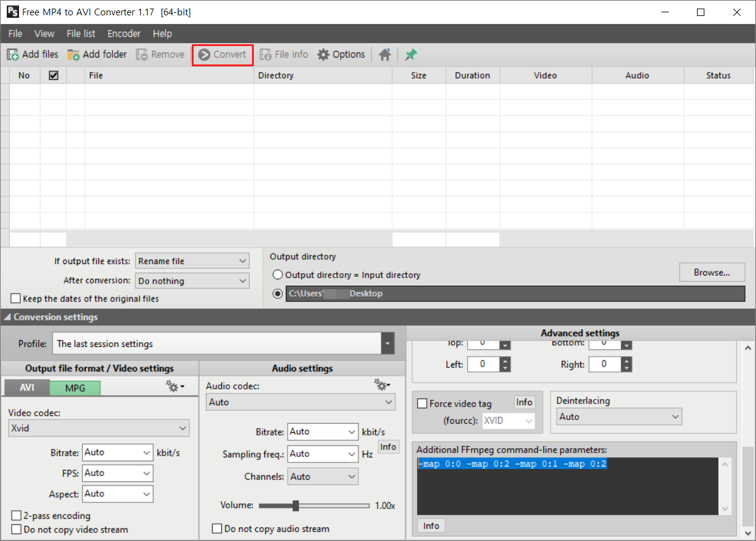The width and height of the screenshot is (756, 541).
Task: Check Do not copy audio stream
Action: 217,529
